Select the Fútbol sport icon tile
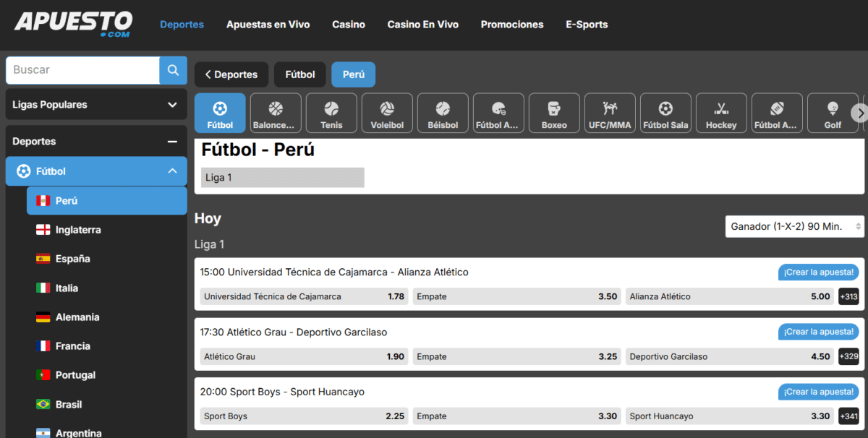 220,113
